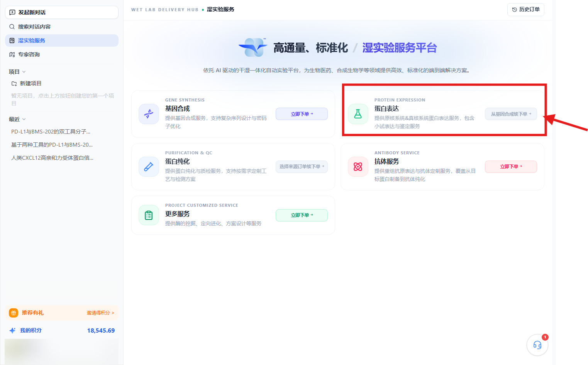Viewport: 588px width, 365px height.
Task: Open 搜索对话内容 search
Action: 62,27
